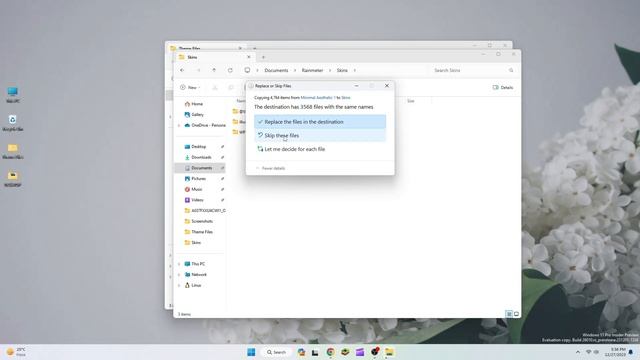This screenshot has height=360, width=640.
Task: Open Recycle Bin desktop icon
Action: (x=13, y=123)
